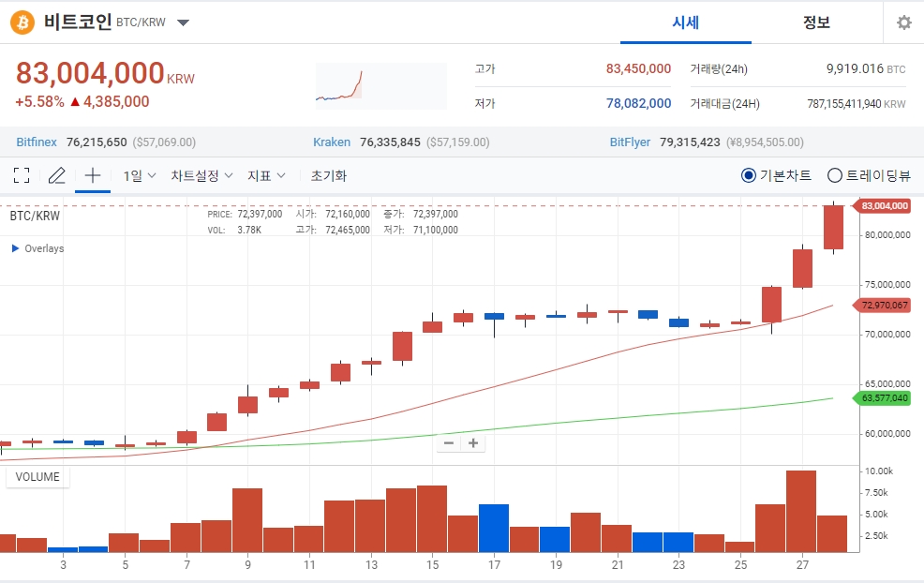Click the +5.58% change percentage

pyautogui.click(x=39, y=102)
